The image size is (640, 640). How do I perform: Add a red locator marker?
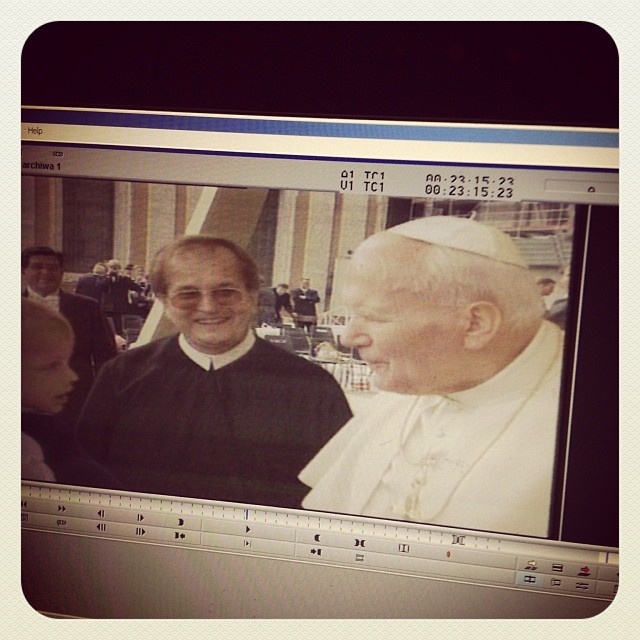coord(448,554)
